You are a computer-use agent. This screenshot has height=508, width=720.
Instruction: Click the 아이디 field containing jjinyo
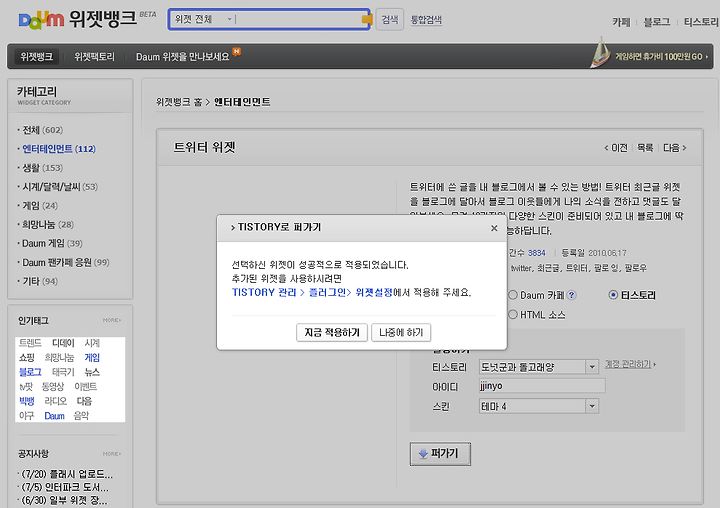(542, 386)
